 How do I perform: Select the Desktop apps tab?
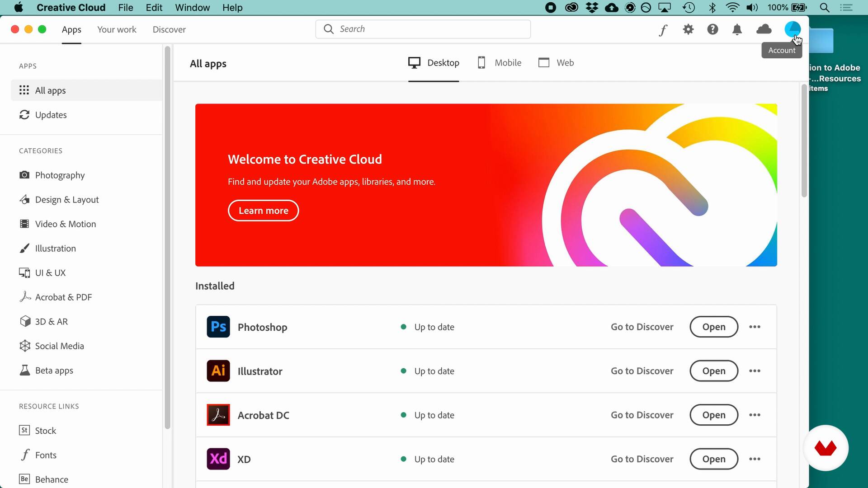pos(434,63)
